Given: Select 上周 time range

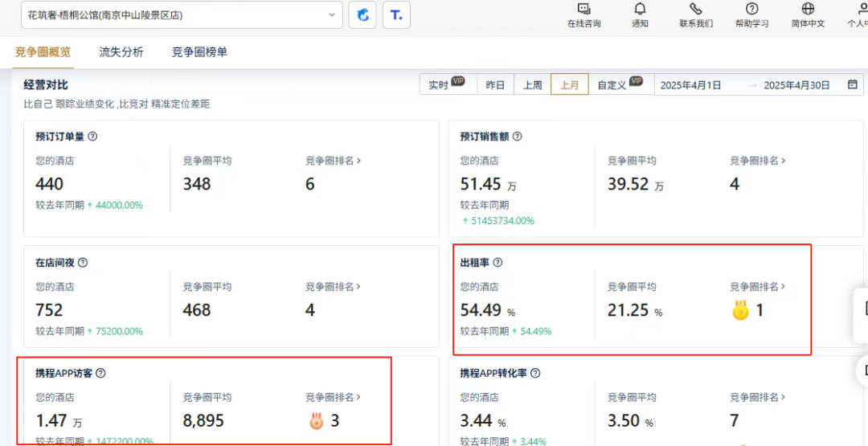Looking at the screenshot, I should [532, 85].
